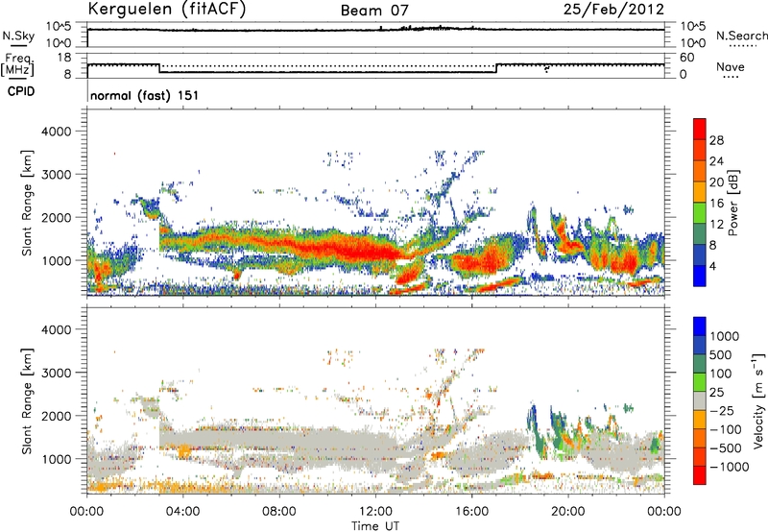The width and height of the screenshot is (768, 532).
Task: Click the '4000' range tick on the power panel
Action: point(56,132)
